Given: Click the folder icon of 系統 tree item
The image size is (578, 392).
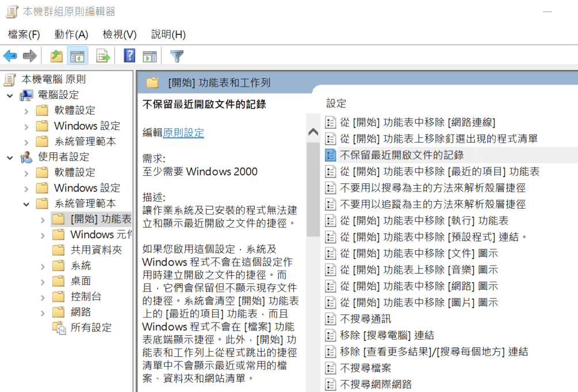Looking at the screenshot, I should pos(58,266).
